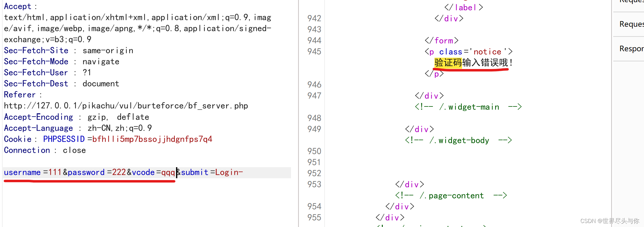The width and height of the screenshot is (644, 227).
Task: Click the 输入错误哦 message text
Action: (485, 63)
